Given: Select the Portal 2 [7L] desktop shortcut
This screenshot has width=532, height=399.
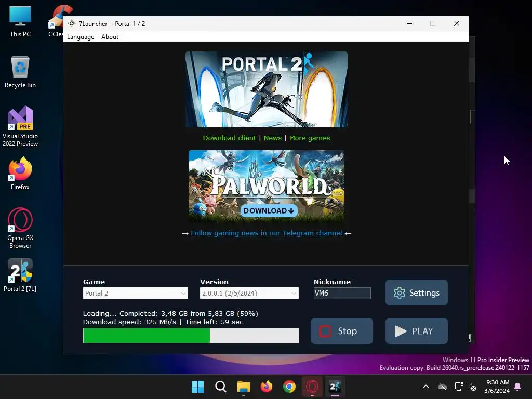Looking at the screenshot, I should [x=20, y=275].
